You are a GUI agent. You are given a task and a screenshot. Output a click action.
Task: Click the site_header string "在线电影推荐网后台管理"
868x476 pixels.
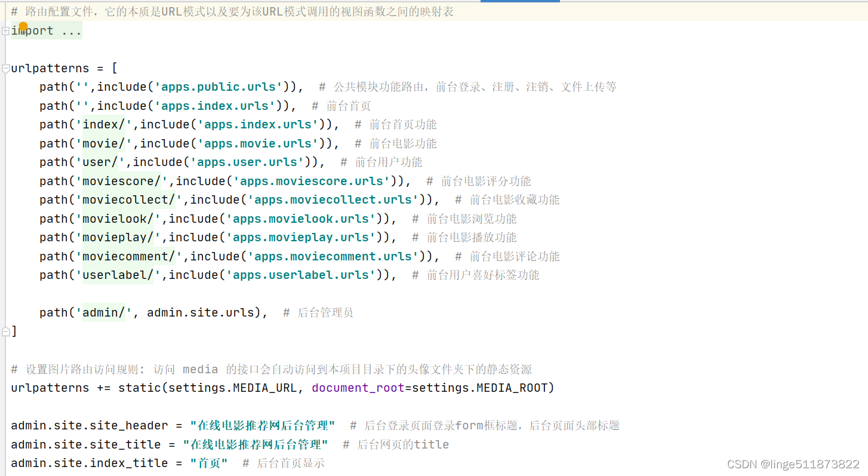coord(263,425)
